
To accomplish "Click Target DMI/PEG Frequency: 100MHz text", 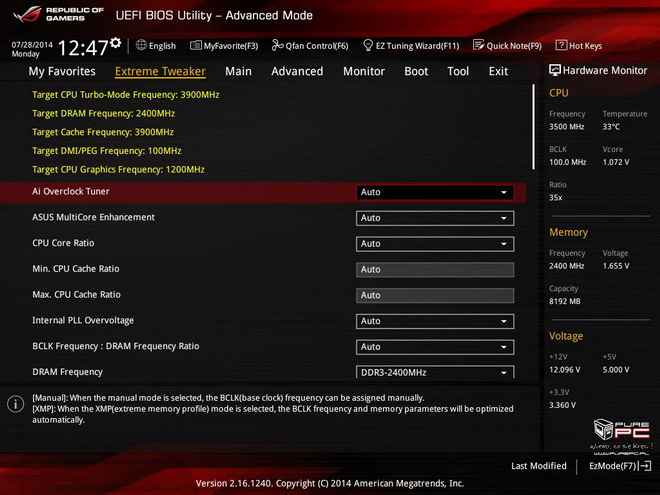I will click(106, 151).
